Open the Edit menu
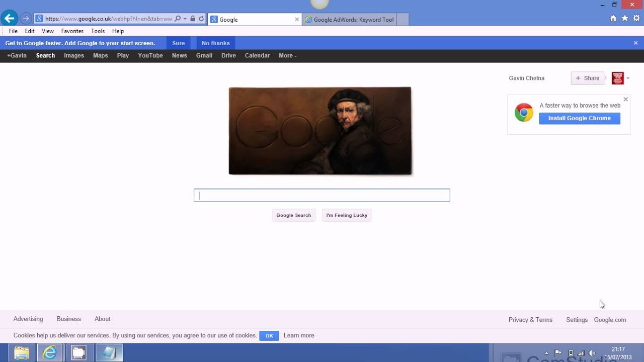Screen dimensions: 644x362 click(30, 31)
